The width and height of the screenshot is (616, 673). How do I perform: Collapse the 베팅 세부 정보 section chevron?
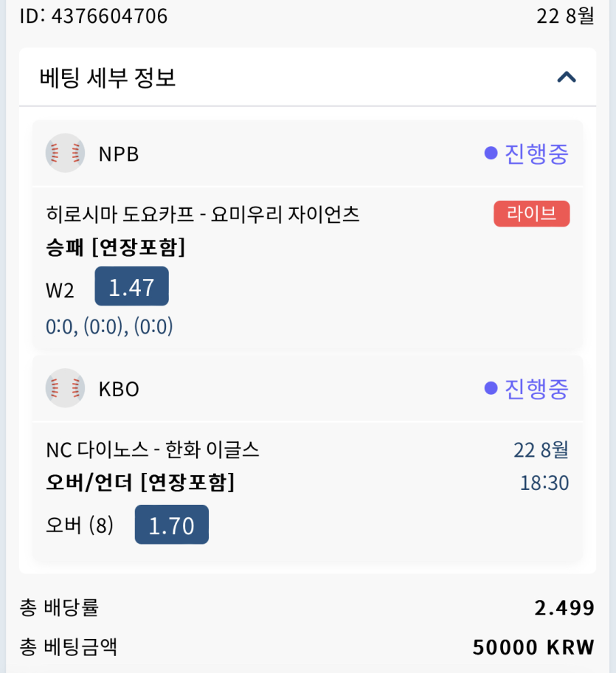click(x=566, y=77)
